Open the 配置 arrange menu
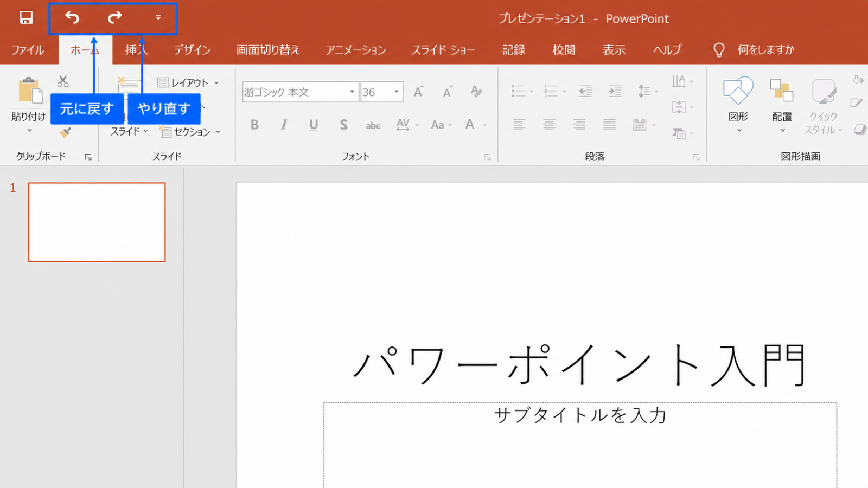The height and width of the screenshot is (488, 868). (x=782, y=105)
